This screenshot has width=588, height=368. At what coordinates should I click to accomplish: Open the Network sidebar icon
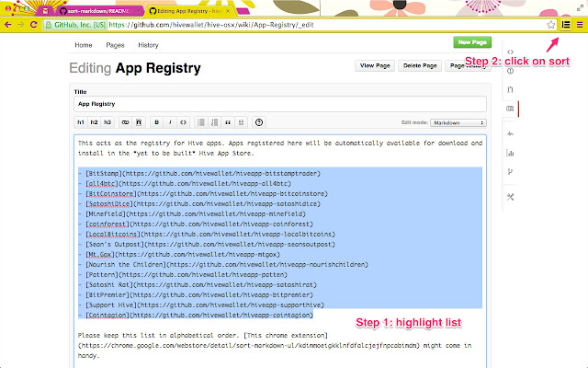[x=510, y=172]
